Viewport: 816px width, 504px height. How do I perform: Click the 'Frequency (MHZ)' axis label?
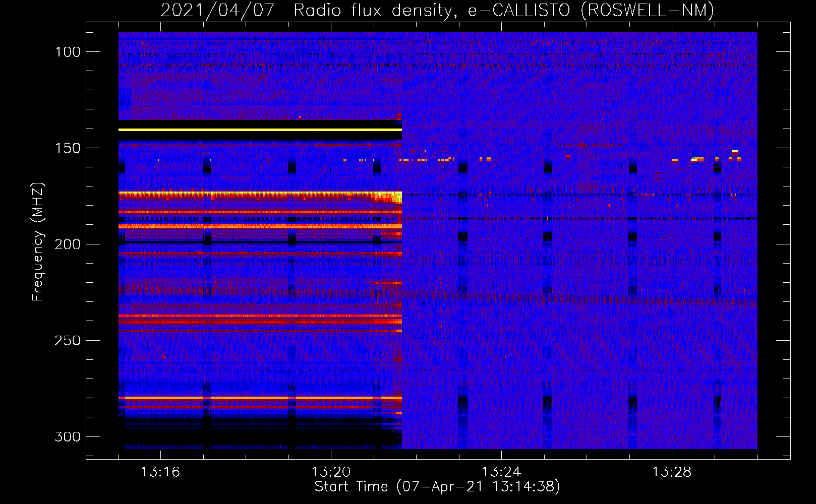pos(38,242)
